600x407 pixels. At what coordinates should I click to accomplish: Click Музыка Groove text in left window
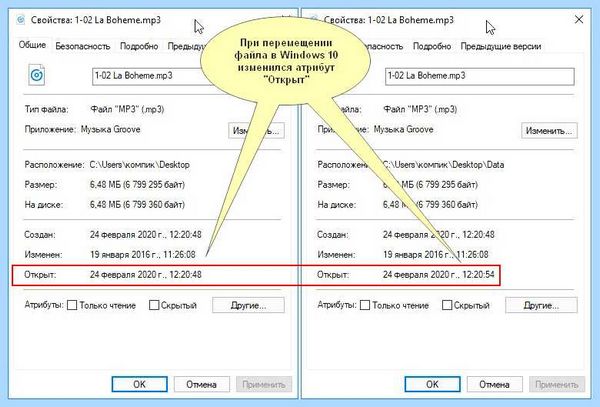pyautogui.click(x=111, y=129)
